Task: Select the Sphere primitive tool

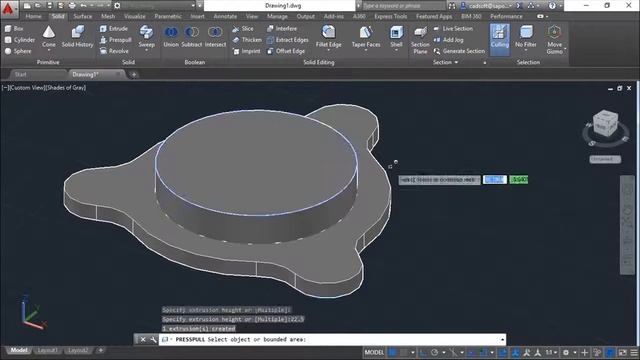Action: pyautogui.click(x=18, y=51)
